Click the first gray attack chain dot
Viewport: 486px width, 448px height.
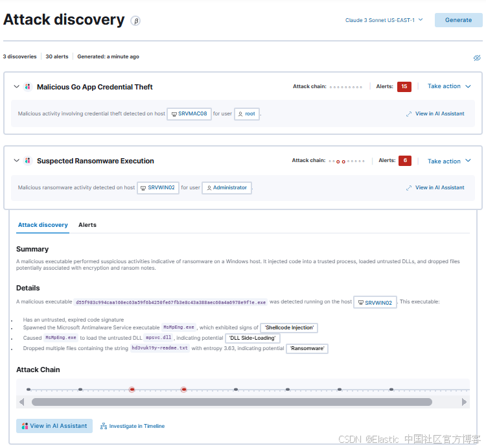29,389
